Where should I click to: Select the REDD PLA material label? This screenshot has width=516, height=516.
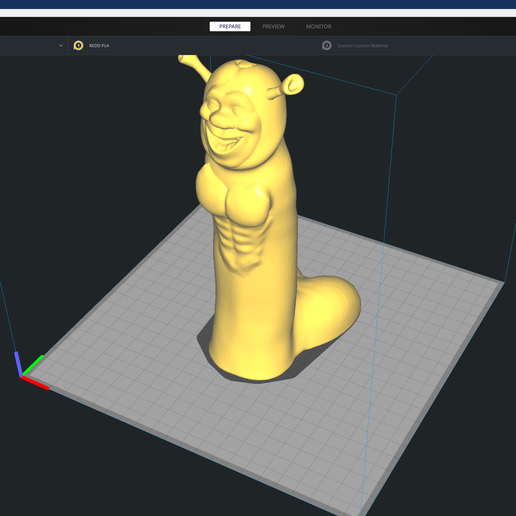[99, 46]
